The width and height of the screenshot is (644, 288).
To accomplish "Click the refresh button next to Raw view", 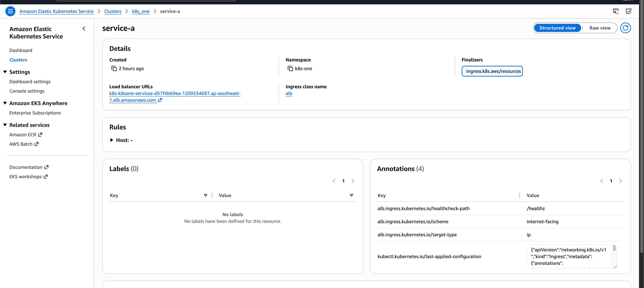I will click(625, 28).
